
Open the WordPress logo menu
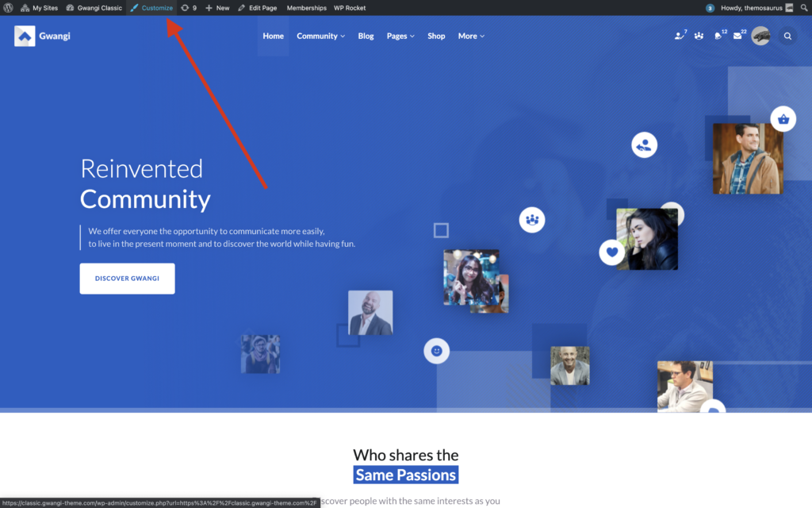tap(8, 8)
